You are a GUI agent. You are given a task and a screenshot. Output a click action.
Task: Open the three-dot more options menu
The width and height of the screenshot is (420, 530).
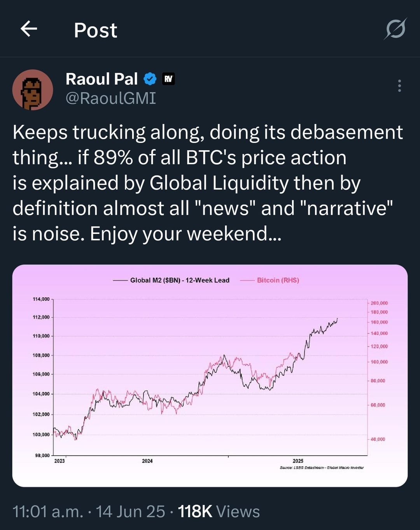(399, 86)
